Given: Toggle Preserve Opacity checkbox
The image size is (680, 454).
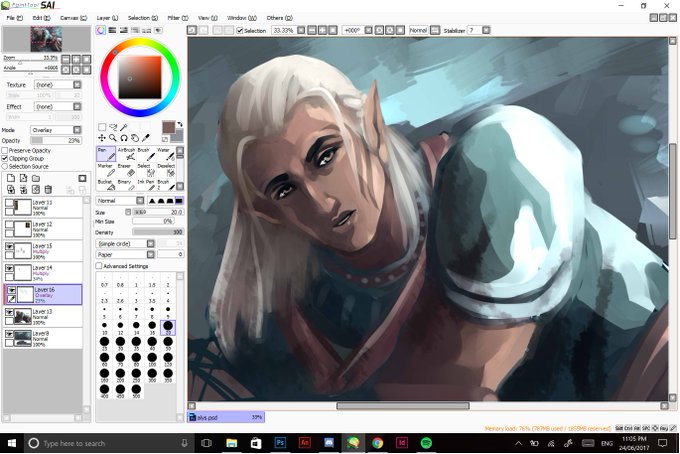Looking at the screenshot, I should pos(5,150).
